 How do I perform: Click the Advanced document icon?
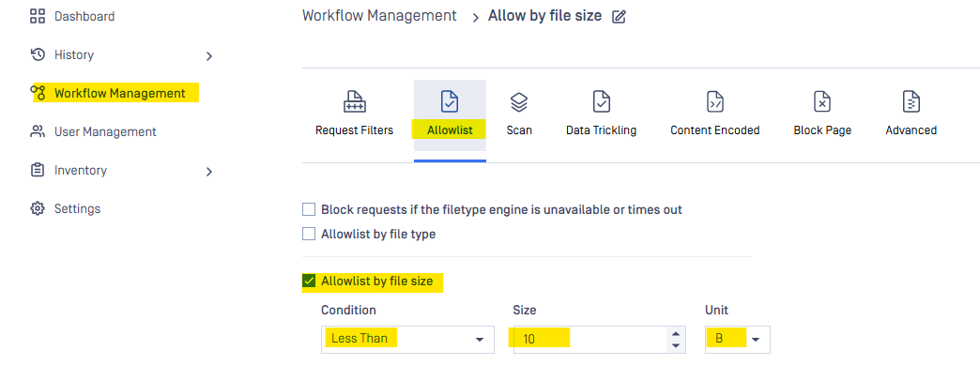(x=911, y=102)
